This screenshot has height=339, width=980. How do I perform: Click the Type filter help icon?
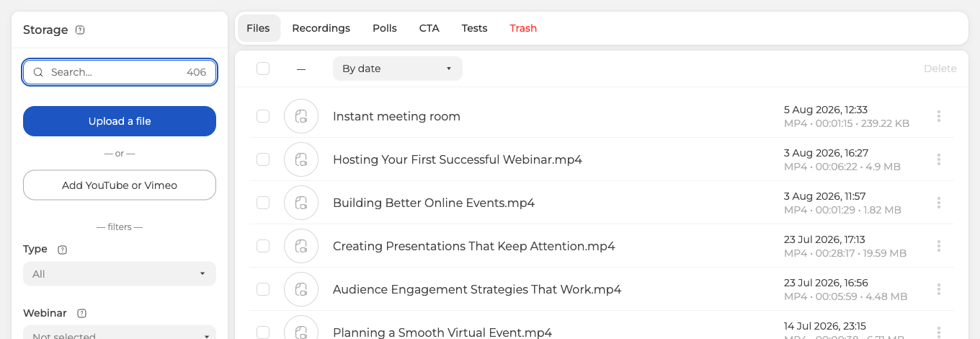click(x=62, y=250)
